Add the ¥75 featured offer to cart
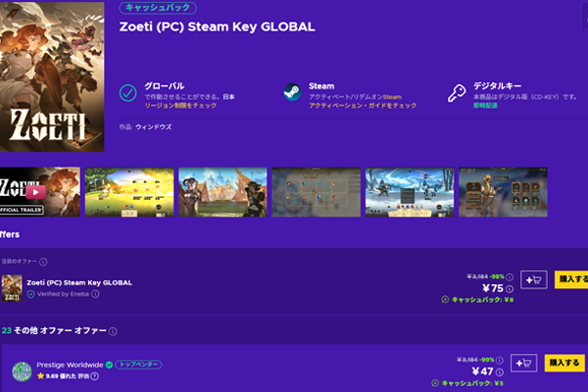The width and height of the screenshot is (588, 392). [534, 280]
